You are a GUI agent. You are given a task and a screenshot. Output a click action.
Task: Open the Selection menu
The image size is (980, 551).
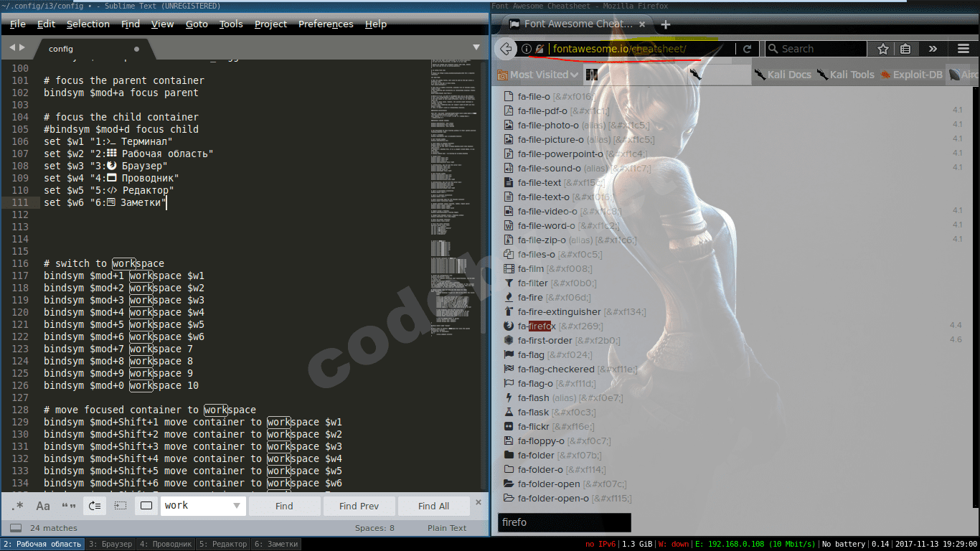point(88,24)
